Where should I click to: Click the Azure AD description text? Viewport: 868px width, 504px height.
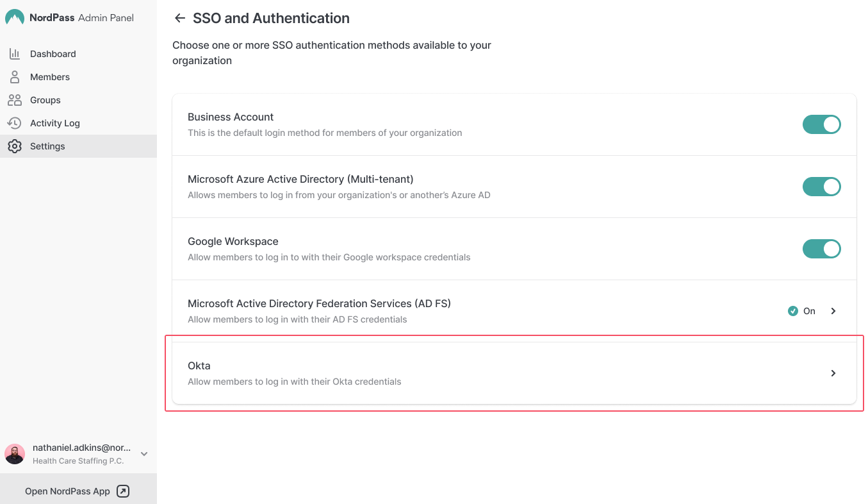point(339,195)
